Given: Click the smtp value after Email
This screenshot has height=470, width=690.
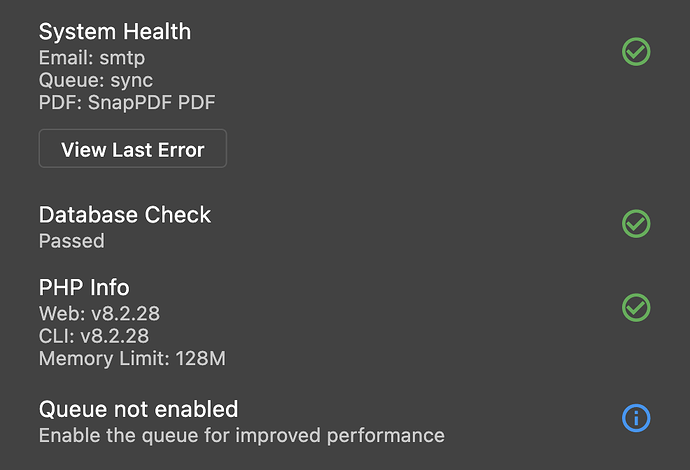Looking at the screenshot, I should (122, 59).
